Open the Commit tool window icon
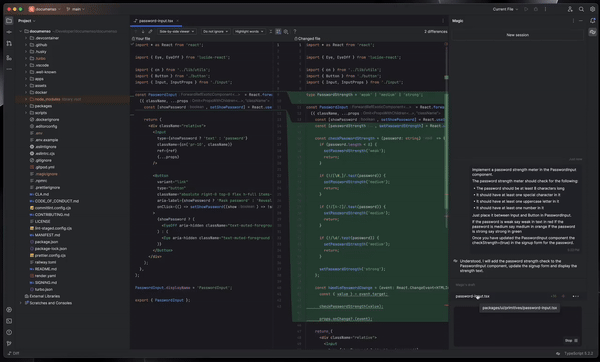This screenshot has width=600, height=362. (x=9, y=32)
